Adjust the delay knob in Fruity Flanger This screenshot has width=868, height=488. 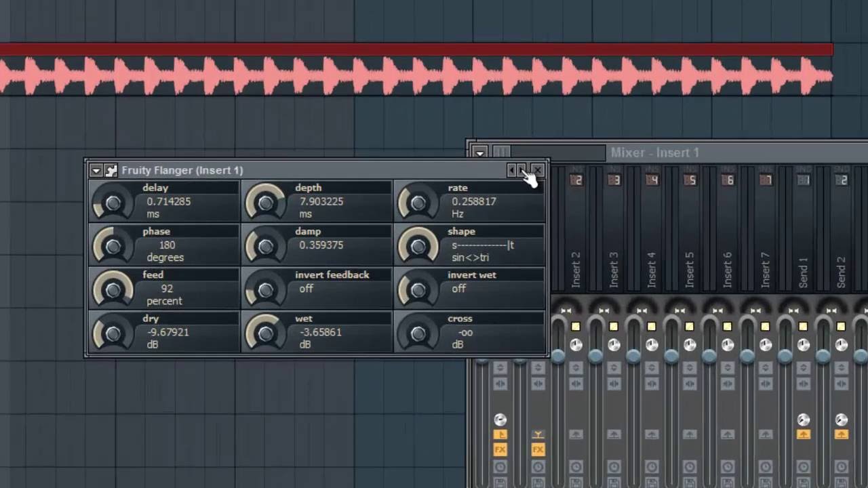113,202
